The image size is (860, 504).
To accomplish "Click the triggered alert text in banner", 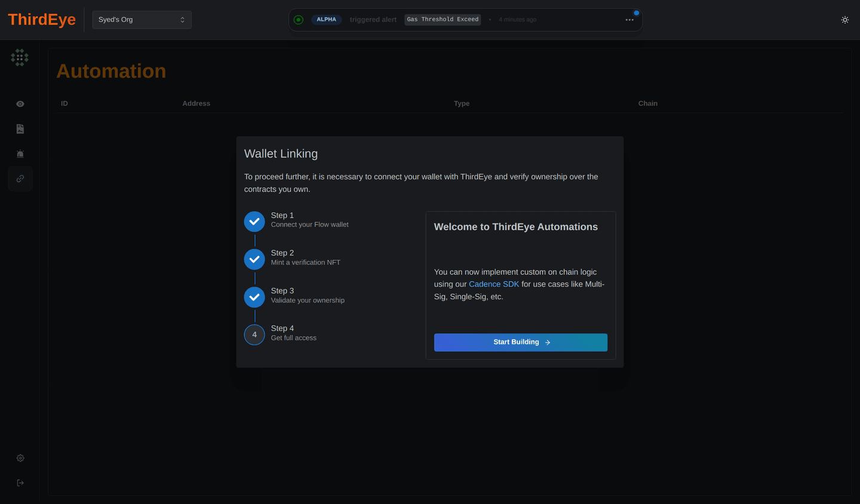I will [x=373, y=20].
